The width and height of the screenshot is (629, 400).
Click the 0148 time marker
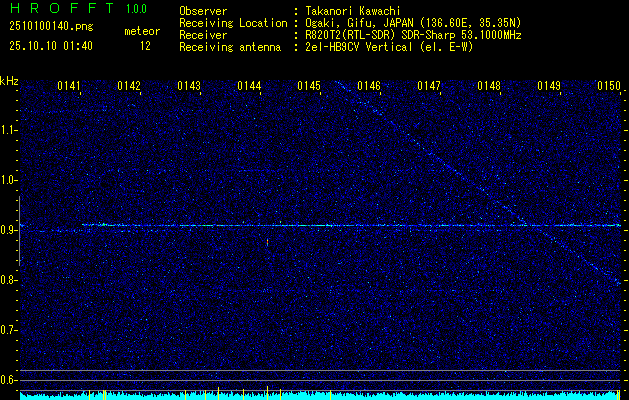[x=489, y=86]
